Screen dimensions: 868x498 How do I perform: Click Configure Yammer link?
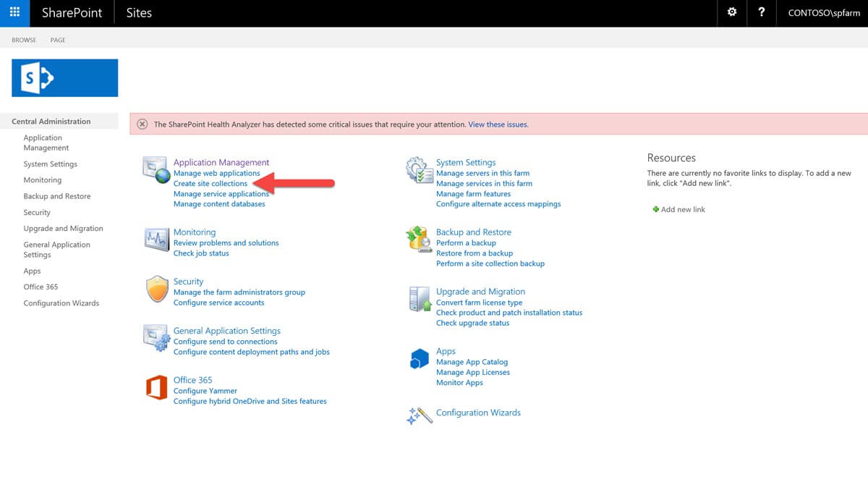(205, 391)
